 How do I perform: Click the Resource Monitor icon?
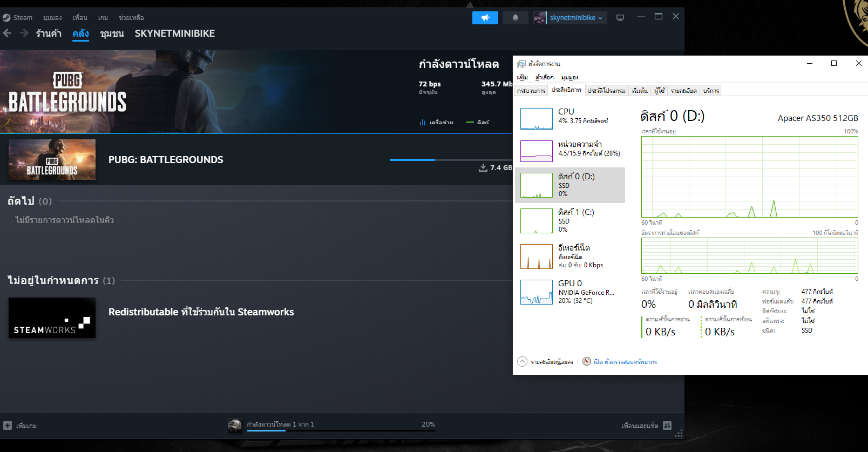coord(587,362)
